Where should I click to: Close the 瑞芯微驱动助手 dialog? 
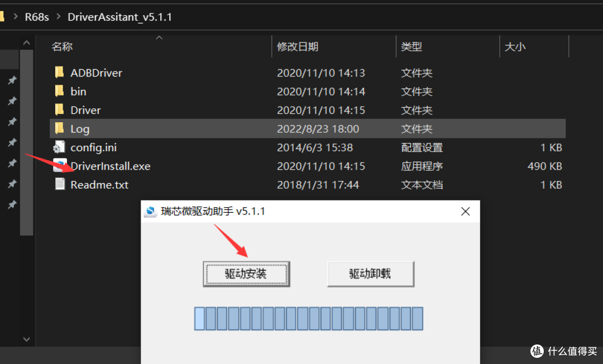click(465, 212)
